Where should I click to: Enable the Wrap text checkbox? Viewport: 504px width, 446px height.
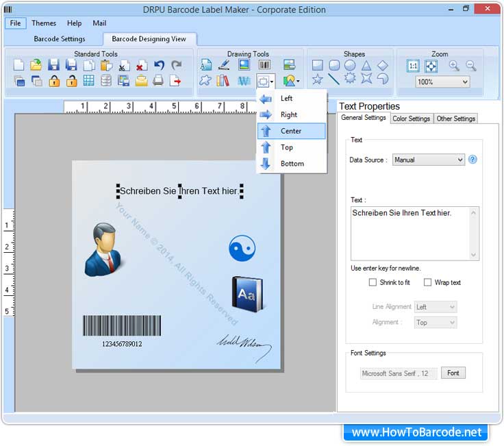coord(427,282)
